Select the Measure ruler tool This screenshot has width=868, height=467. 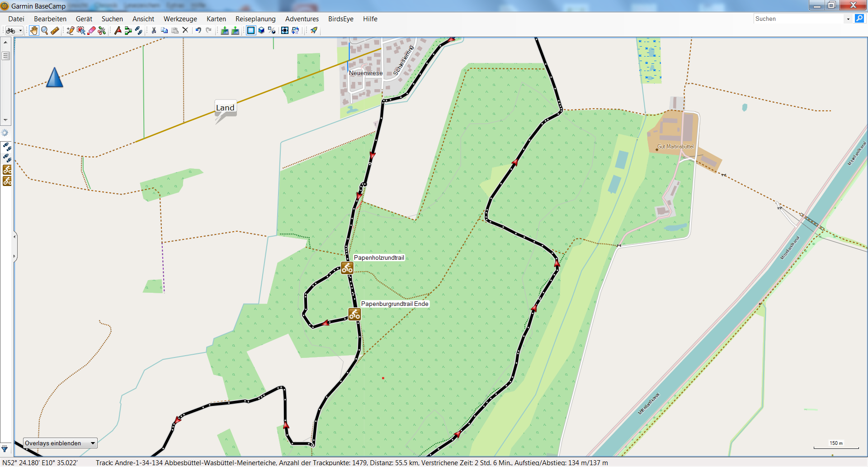click(x=55, y=30)
